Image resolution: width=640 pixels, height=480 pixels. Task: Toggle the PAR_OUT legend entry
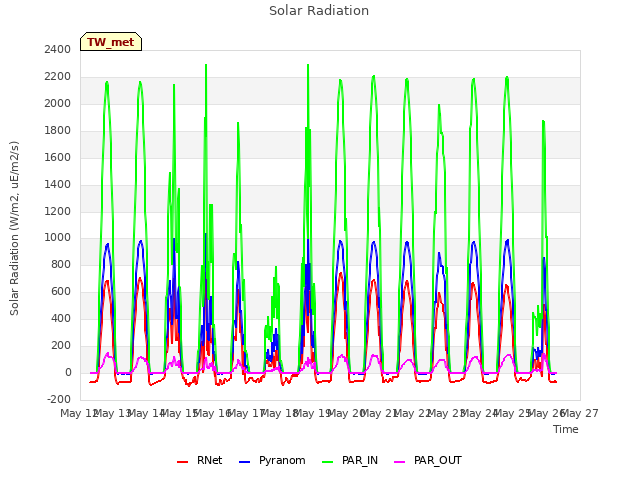pos(428,460)
